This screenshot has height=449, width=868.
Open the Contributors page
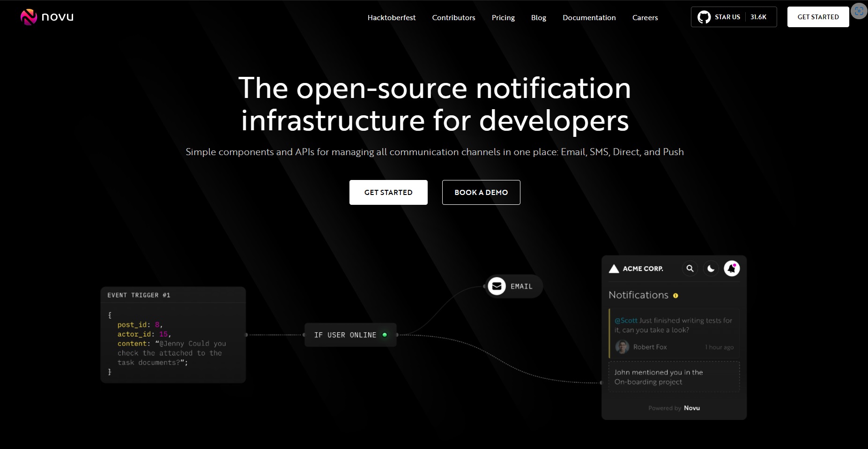(x=453, y=17)
